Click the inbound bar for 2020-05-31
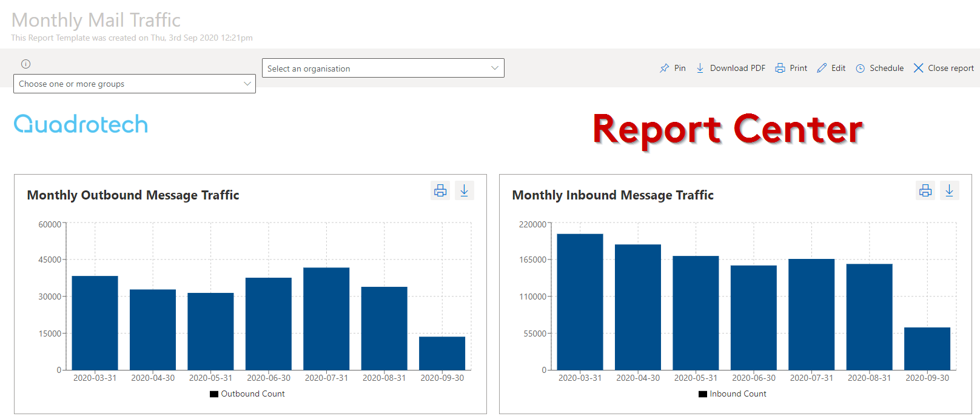The image size is (980, 419). tap(696, 313)
